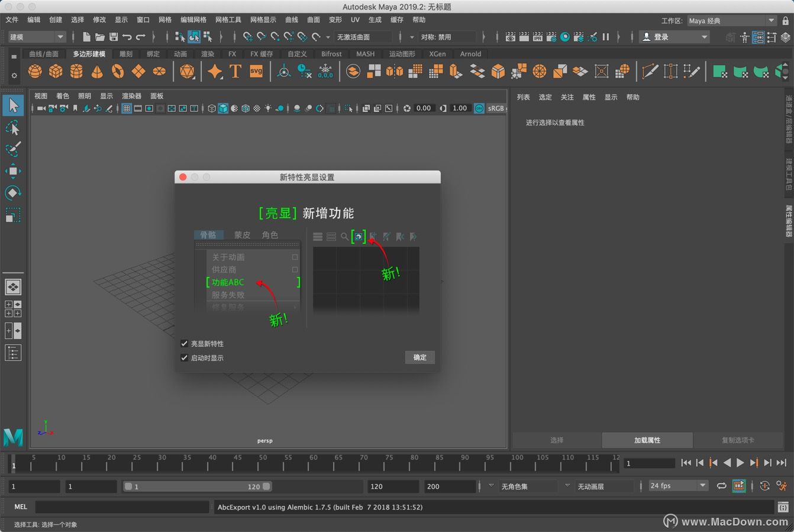Viewport: 794px width, 532px height.
Task: Click the multi-cut knife shelf icon
Action: 650,72
